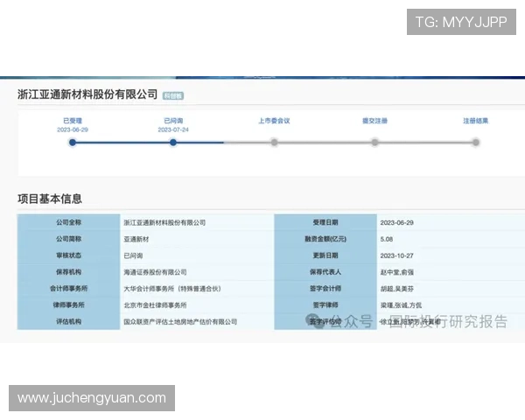Click the 会计师事务所 header cell

[x=68, y=289]
